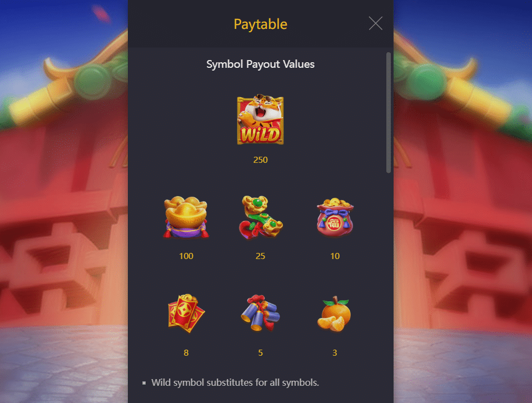Click the Wild tiger symbol icon
The width and height of the screenshot is (532, 403).
(x=260, y=120)
